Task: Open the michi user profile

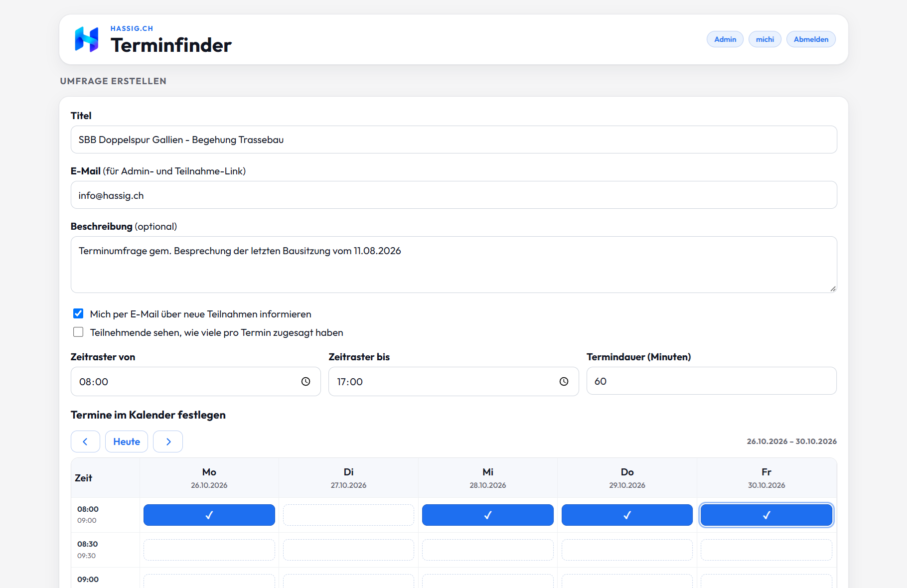Action: click(765, 39)
